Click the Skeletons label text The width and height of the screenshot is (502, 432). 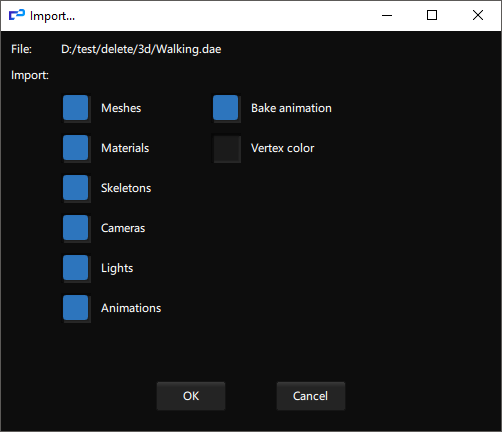pyautogui.click(x=126, y=188)
